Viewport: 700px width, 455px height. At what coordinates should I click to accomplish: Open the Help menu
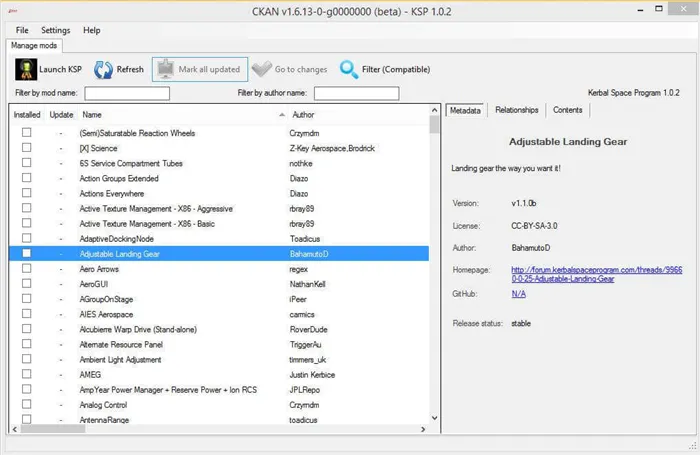pyautogui.click(x=92, y=30)
